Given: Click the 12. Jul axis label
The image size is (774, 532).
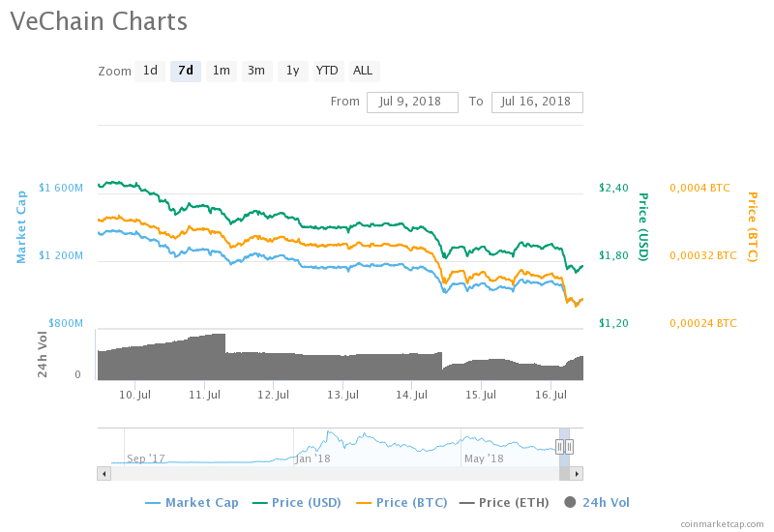Looking at the screenshot, I should 273,395.
